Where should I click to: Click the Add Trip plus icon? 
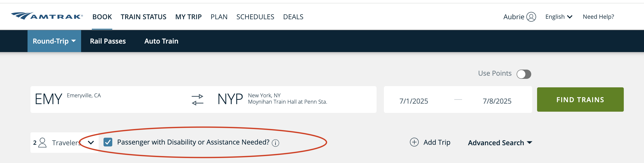click(414, 142)
